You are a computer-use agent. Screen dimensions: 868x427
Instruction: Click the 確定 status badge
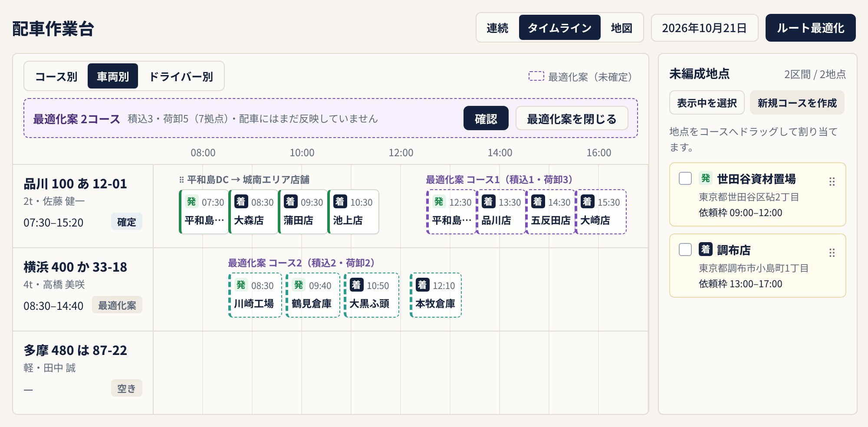126,222
